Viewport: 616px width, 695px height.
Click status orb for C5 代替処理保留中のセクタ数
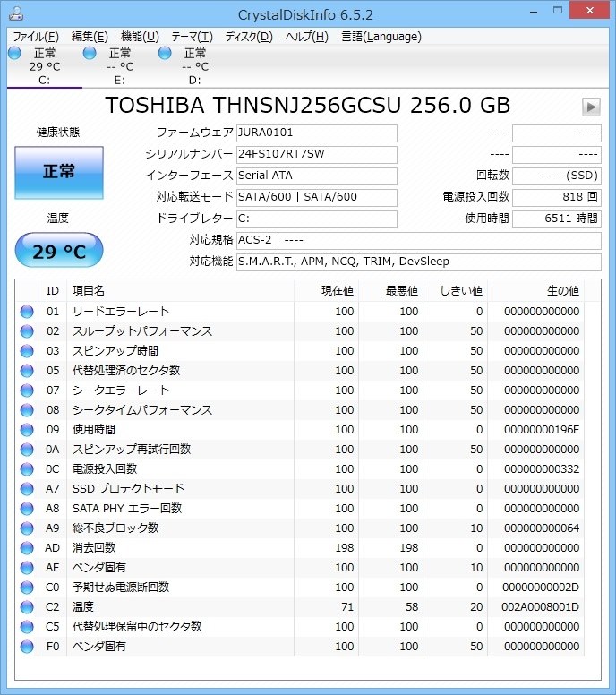pyautogui.click(x=27, y=627)
